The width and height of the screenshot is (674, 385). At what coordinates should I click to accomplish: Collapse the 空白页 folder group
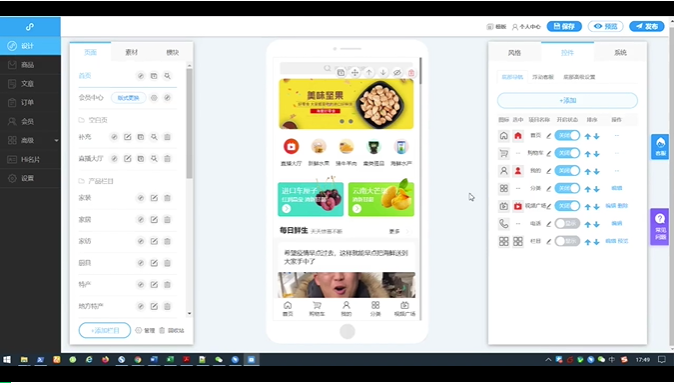coord(93,120)
